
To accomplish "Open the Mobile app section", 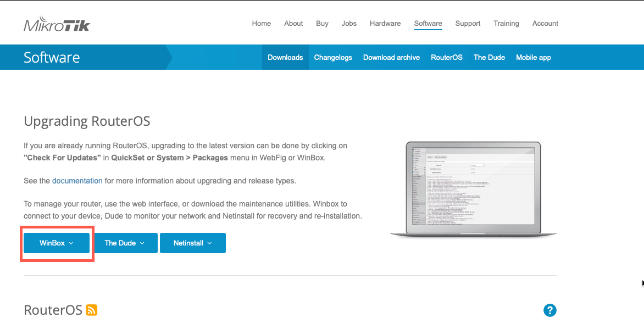I will point(533,57).
